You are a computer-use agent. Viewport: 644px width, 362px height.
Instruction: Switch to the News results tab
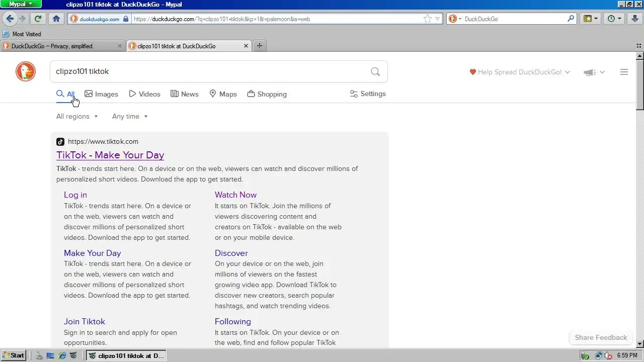(x=184, y=94)
